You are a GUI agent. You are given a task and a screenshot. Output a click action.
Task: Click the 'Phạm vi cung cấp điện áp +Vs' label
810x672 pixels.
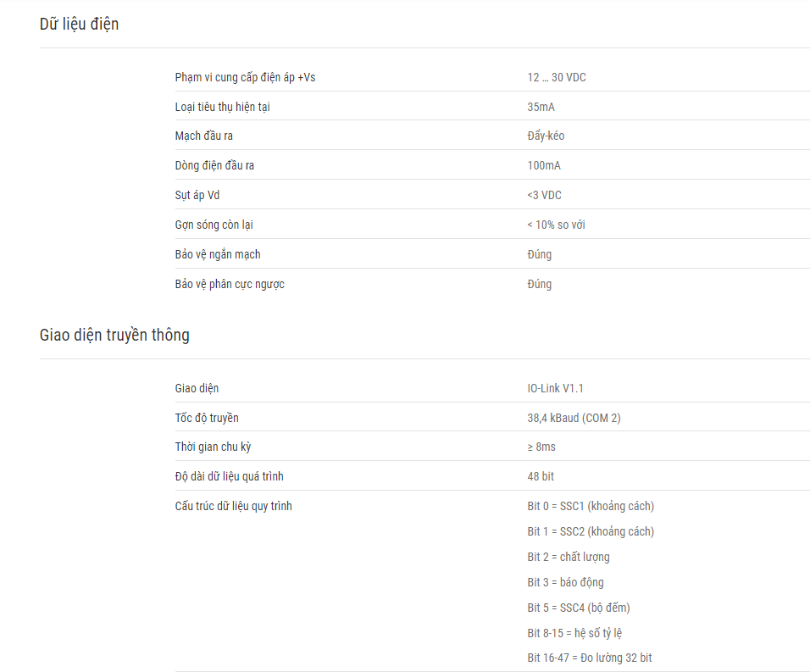[x=245, y=77]
